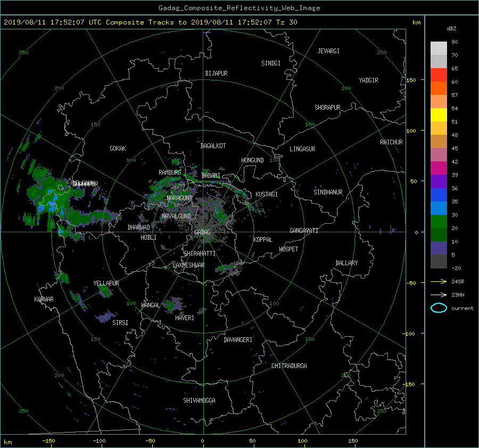Select the red 60-65 dBZ color swatch

[439, 75]
